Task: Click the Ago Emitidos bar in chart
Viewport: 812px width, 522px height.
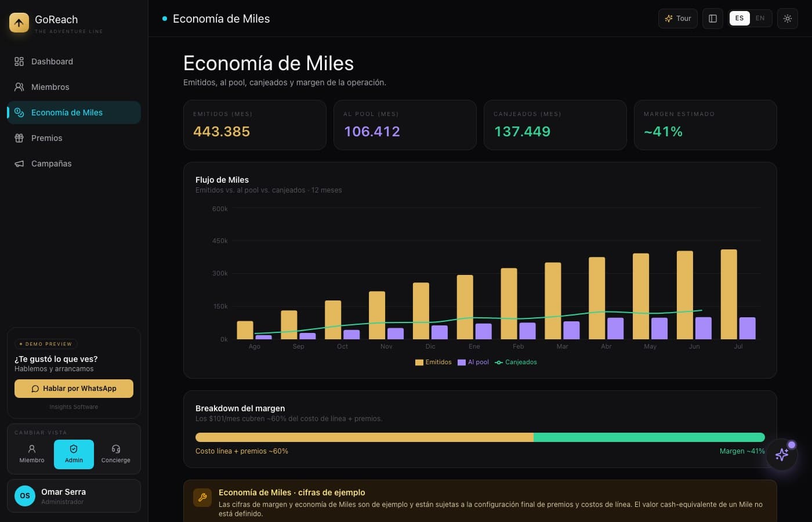Action: coord(245,330)
